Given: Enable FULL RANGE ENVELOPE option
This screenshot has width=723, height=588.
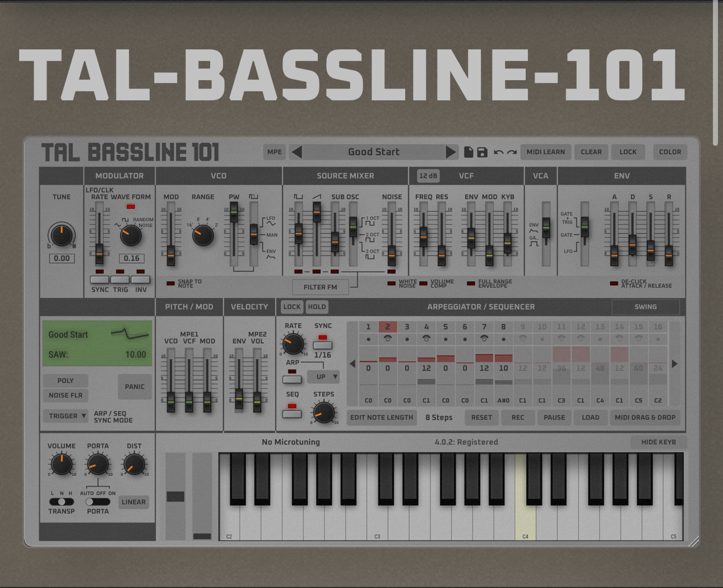Looking at the screenshot, I should (471, 284).
